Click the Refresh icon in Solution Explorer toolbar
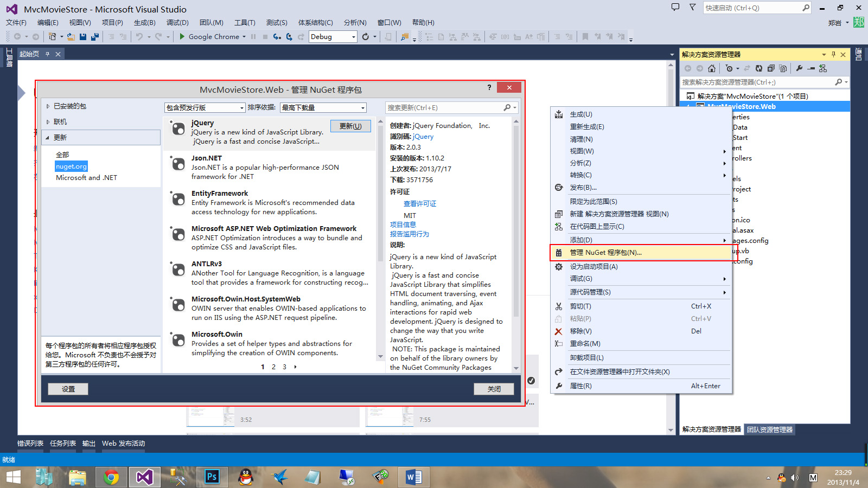868x488 pixels. pyautogui.click(x=759, y=68)
